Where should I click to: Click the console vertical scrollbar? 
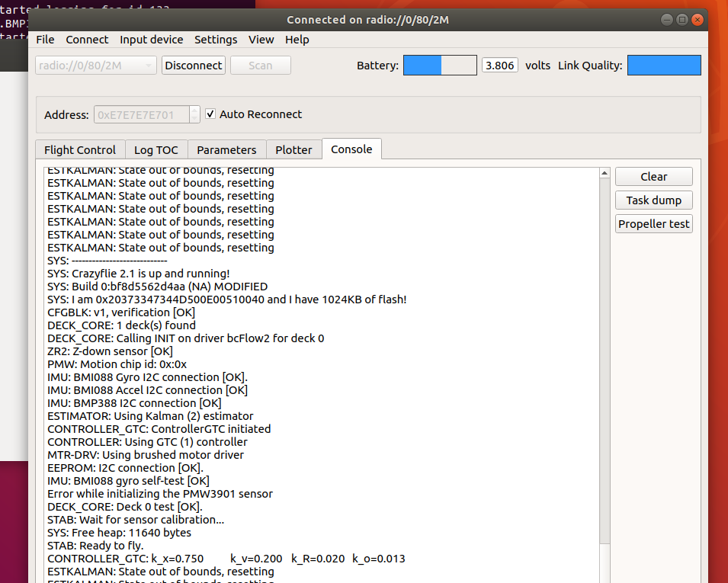(605, 366)
